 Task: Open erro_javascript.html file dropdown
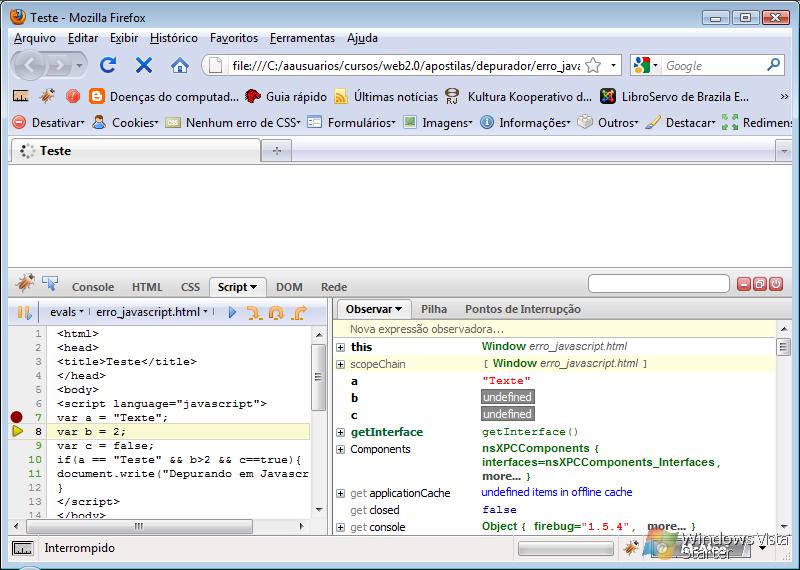point(152,312)
